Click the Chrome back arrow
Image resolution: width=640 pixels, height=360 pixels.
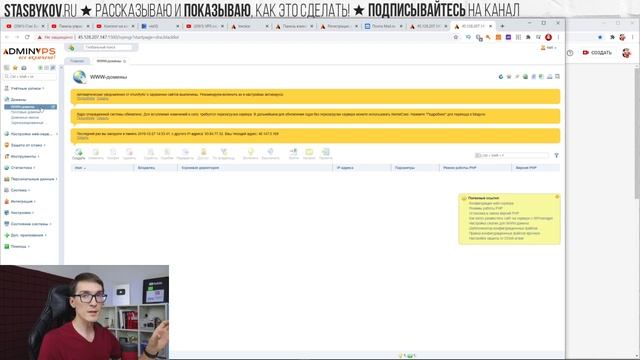click(7, 37)
